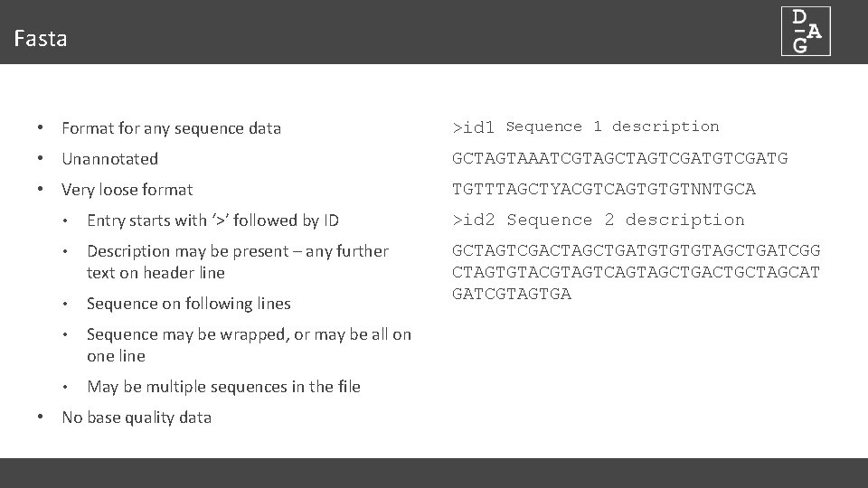Click the 'Description may be present' sub-bullet

tap(238, 251)
